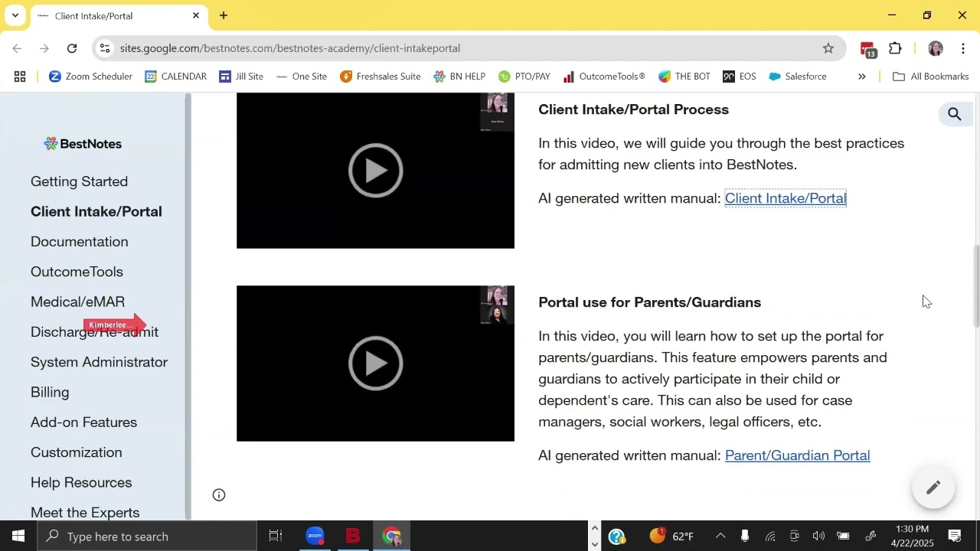Open the Windows notification center
The image size is (980, 551).
tap(955, 536)
